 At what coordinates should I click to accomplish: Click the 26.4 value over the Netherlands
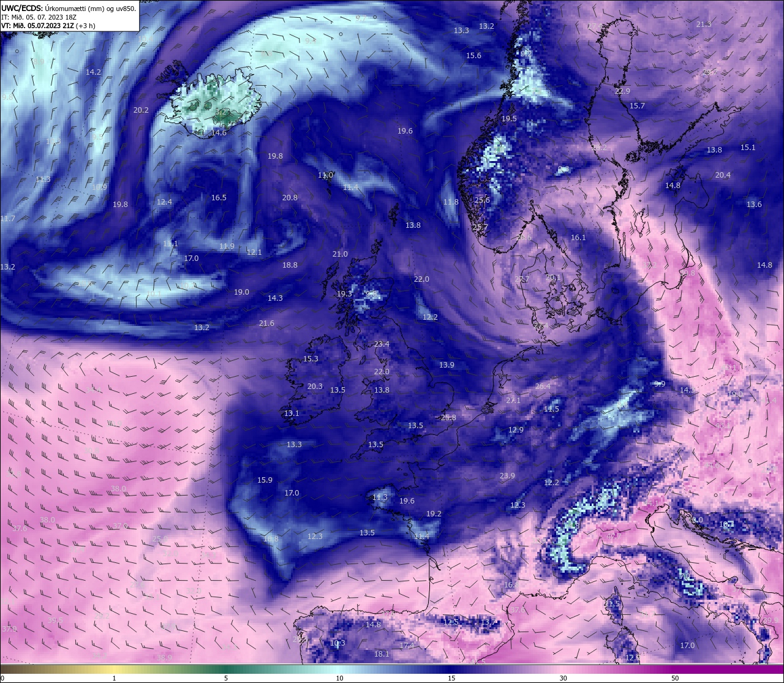click(543, 387)
